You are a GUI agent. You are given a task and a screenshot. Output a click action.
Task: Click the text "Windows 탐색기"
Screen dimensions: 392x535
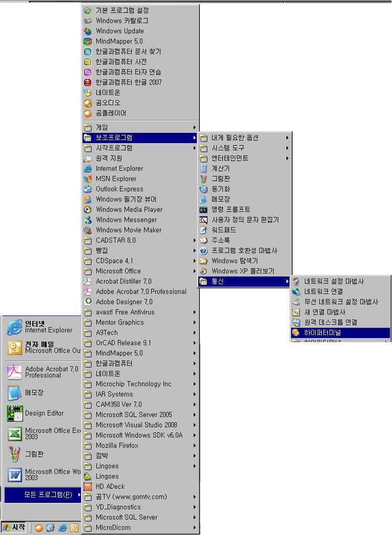(235, 261)
